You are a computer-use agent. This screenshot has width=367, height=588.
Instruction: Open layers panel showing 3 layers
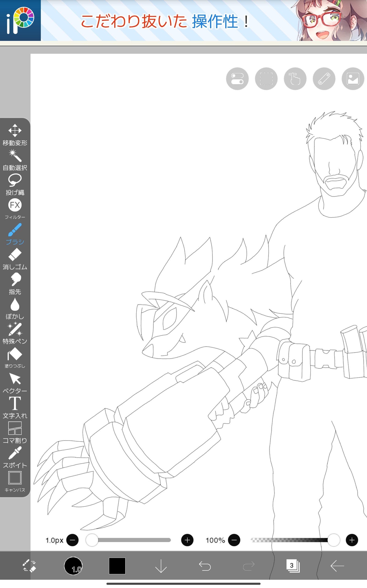pos(293,566)
